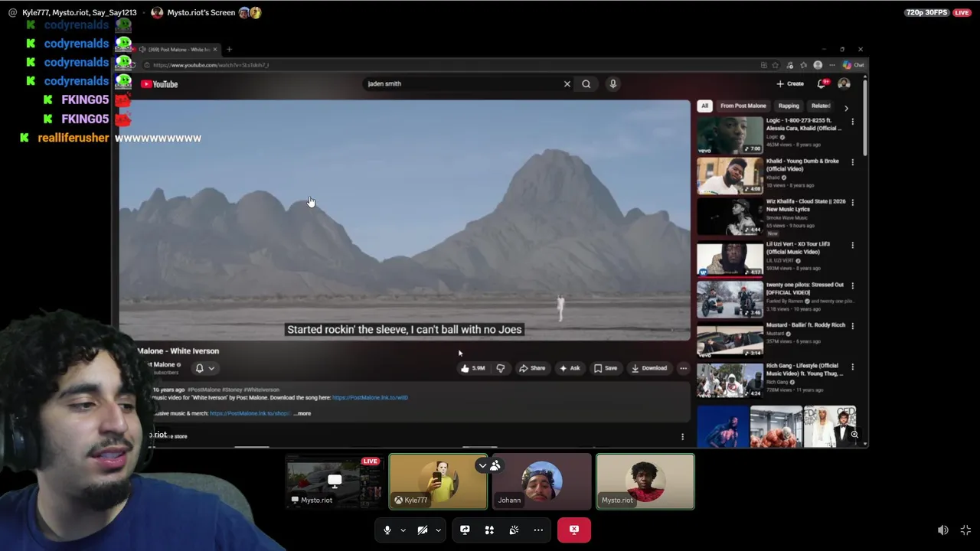This screenshot has height=551, width=980.
Task: Click the share screen icon
Action: [x=465, y=530]
